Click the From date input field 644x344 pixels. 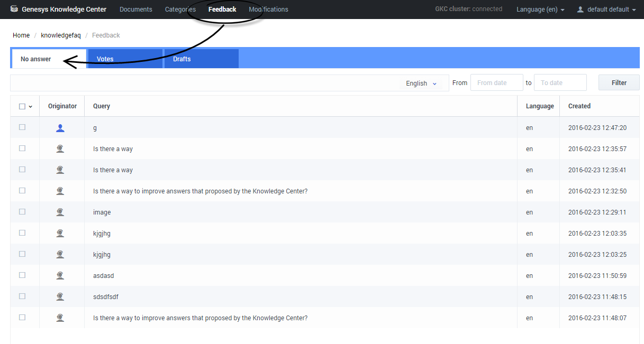pyautogui.click(x=496, y=82)
